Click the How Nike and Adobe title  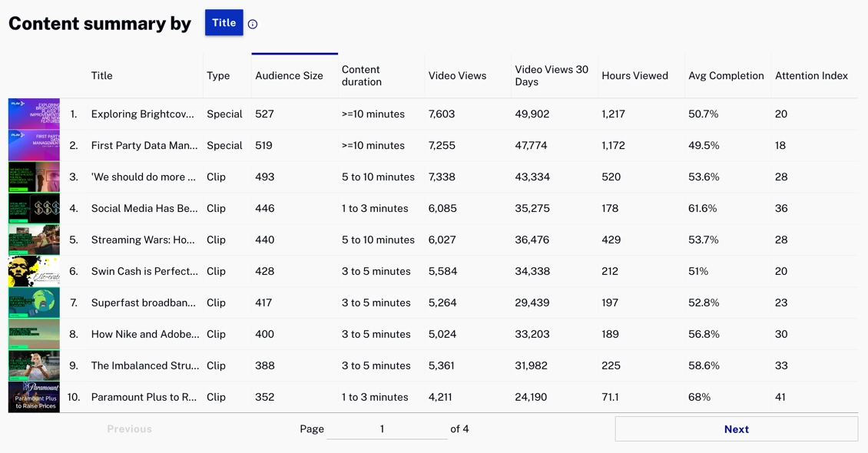(x=144, y=334)
